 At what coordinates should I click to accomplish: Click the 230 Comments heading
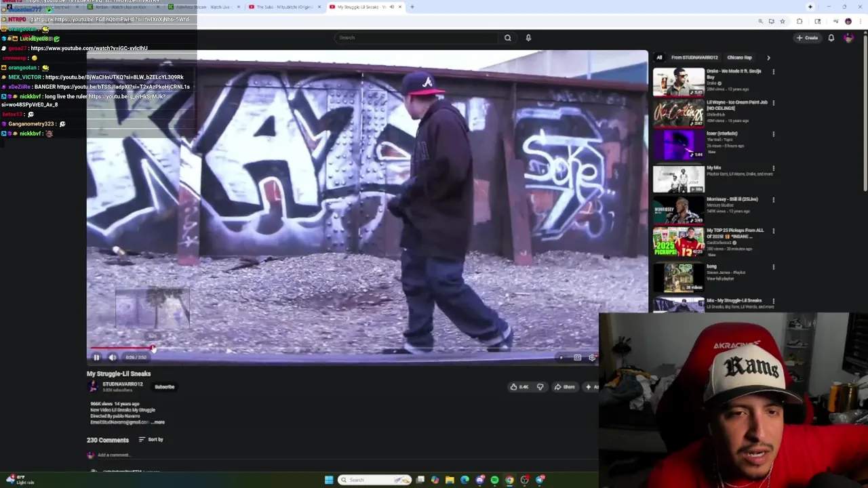point(108,440)
